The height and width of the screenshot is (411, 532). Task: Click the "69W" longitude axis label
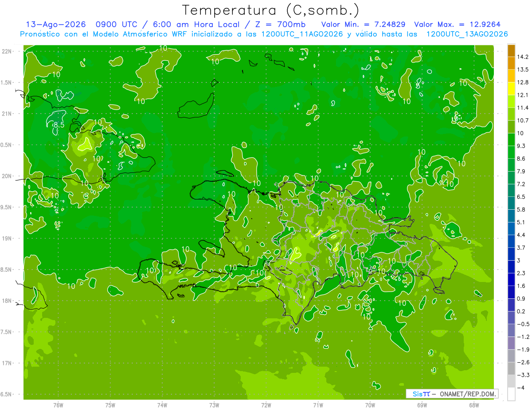click(x=422, y=405)
